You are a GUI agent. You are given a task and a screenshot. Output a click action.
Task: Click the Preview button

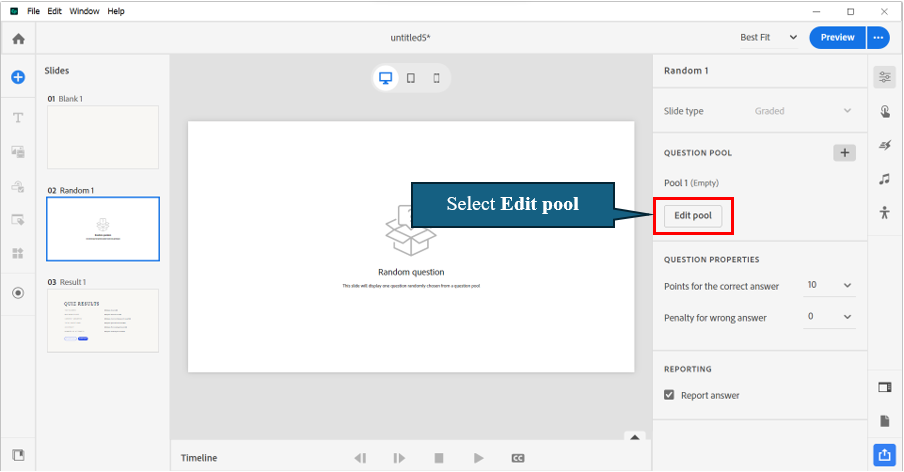pos(837,37)
